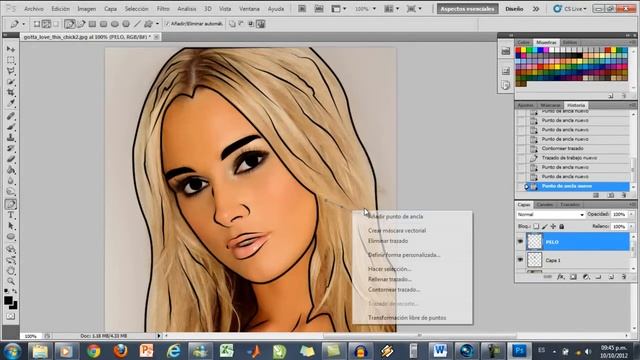Click Aspectos esenciales workspace button
This screenshot has height=360, width=640.
tap(467, 9)
